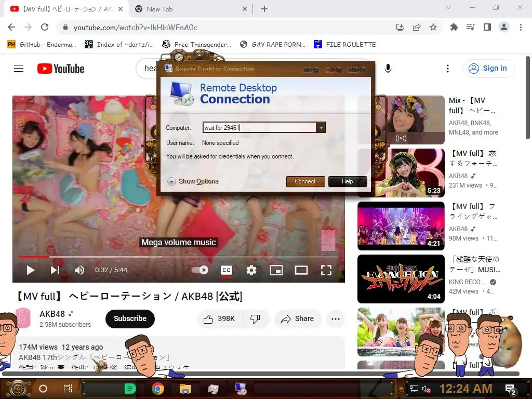Click the share page icon in address bar

click(417, 27)
